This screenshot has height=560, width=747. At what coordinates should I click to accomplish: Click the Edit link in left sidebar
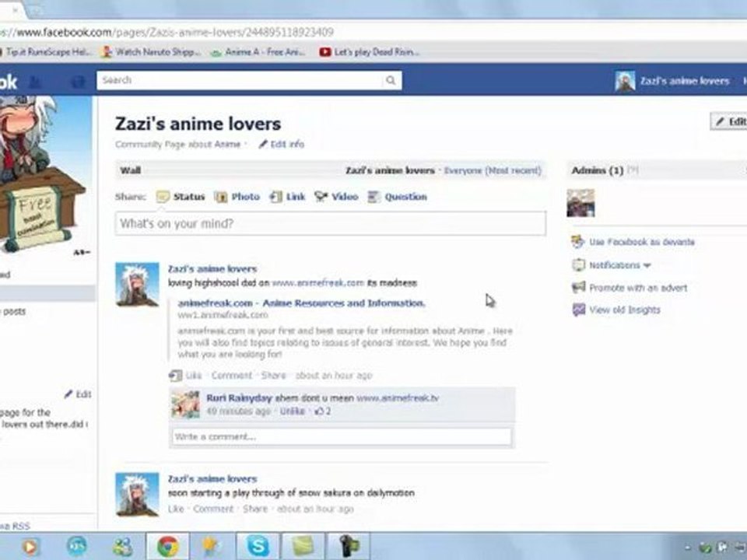(x=83, y=394)
